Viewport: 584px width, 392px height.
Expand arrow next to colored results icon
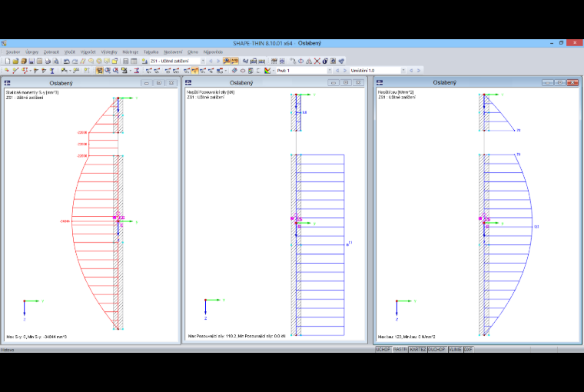pyautogui.click(x=273, y=71)
